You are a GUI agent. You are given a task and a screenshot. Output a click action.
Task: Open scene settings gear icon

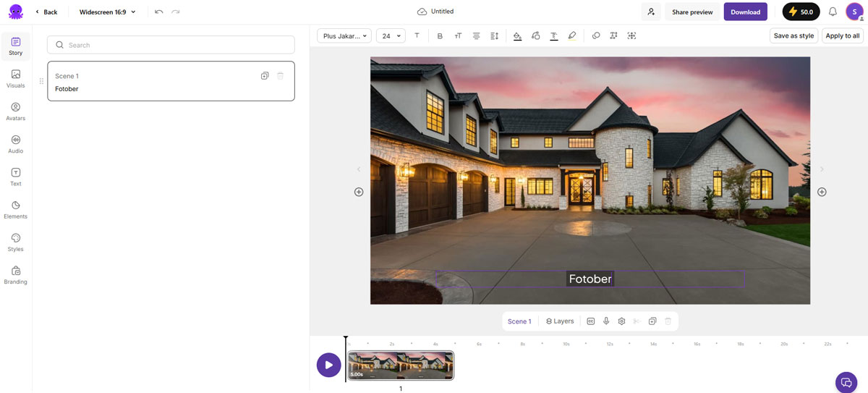[x=621, y=321]
